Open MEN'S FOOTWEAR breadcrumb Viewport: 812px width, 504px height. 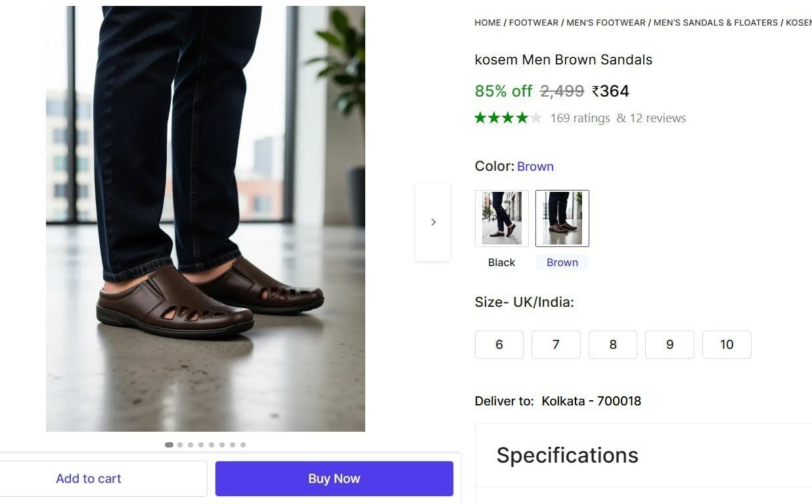coord(606,22)
